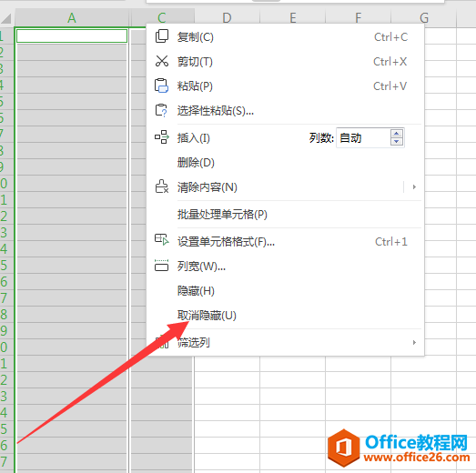Click the scissors Cut icon
This screenshot has width=476, height=473.
162,61
